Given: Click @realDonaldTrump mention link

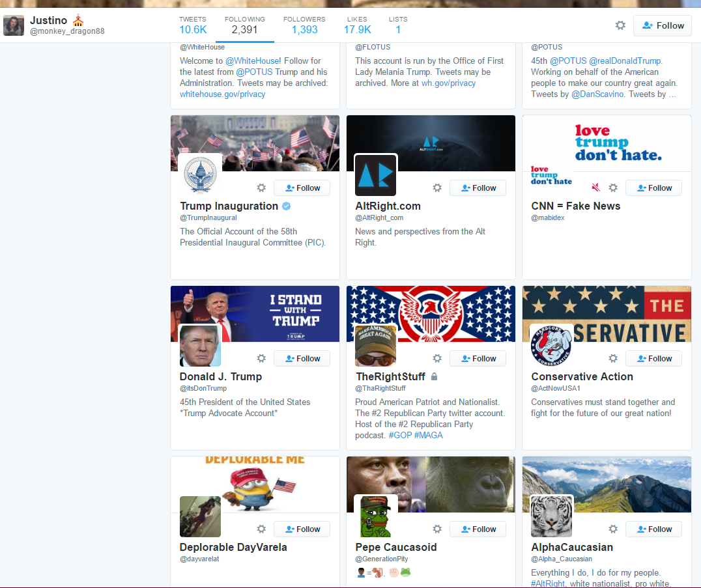Looking at the screenshot, I should [625, 61].
